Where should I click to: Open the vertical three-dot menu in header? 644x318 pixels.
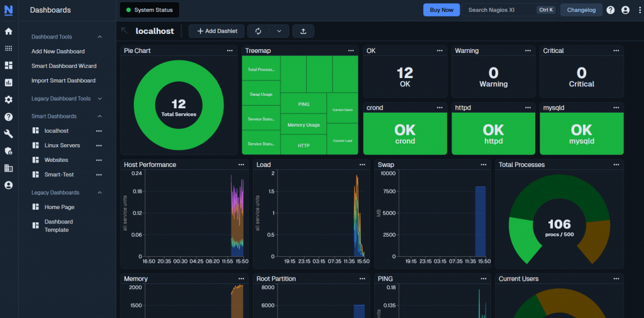pyautogui.click(x=637, y=10)
